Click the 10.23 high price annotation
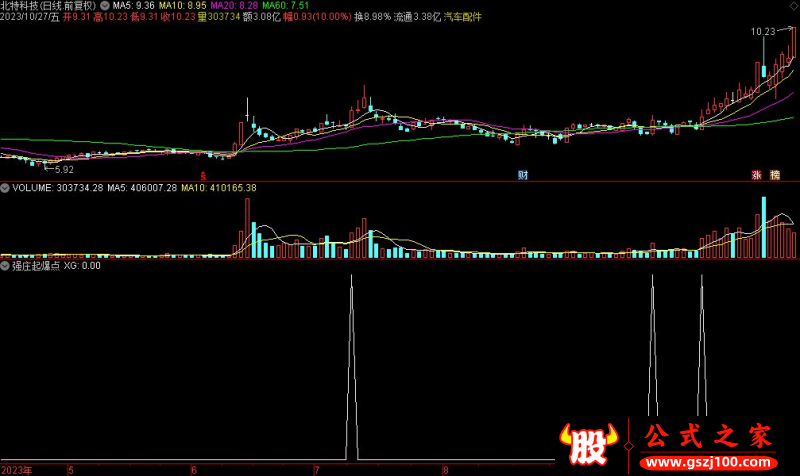The height and width of the screenshot is (476, 800). [x=763, y=32]
